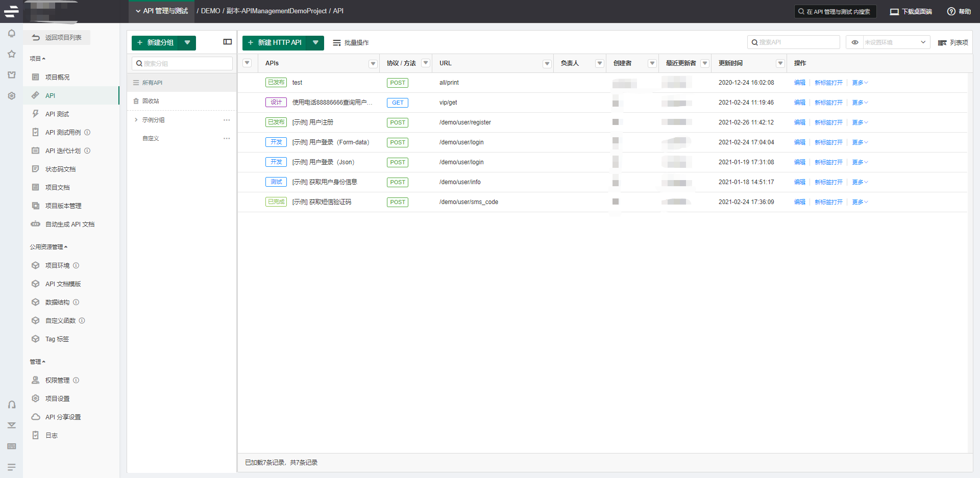Screen dimensions: 980x478
Task: Open the notification bell icon in left rail
Action: point(11,33)
